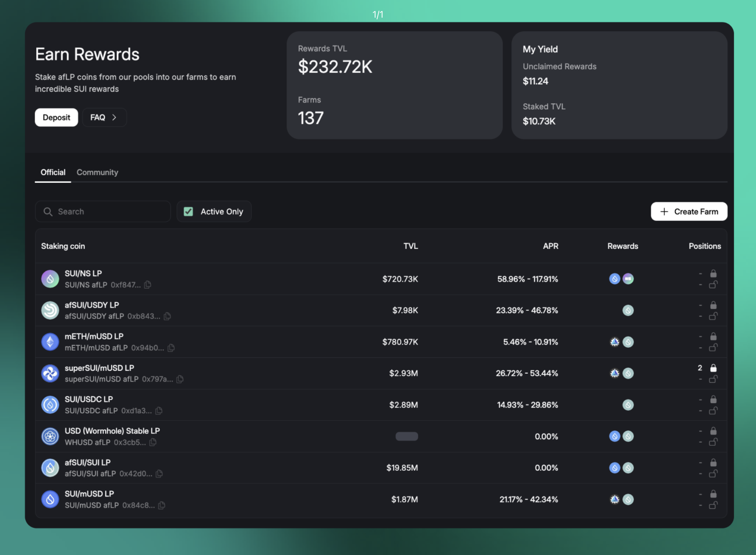Open FAQ via its chevron arrow
Screen dimensions: 756x555
(x=114, y=117)
